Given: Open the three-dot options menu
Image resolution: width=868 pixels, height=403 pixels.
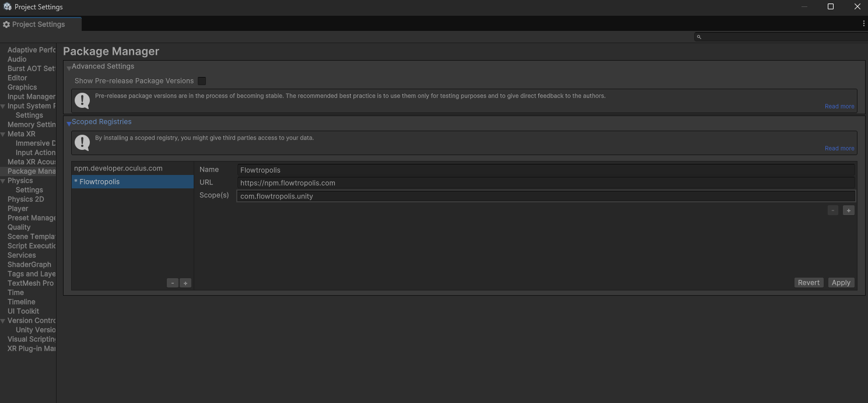Looking at the screenshot, I should pyautogui.click(x=864, y=23).
